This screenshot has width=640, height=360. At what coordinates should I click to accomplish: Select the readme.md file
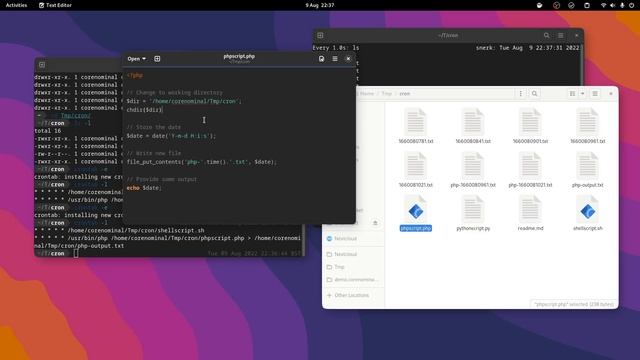point(530,213)
